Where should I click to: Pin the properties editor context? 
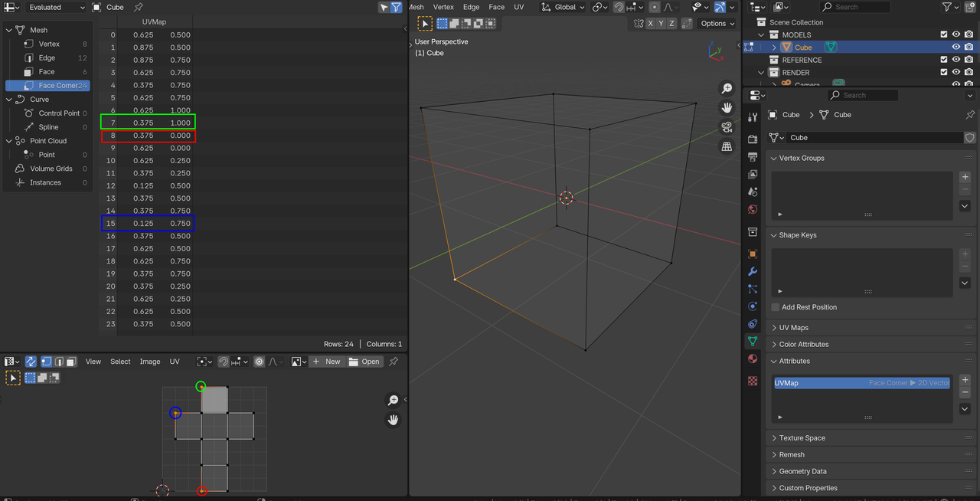(x=970, y=115)
